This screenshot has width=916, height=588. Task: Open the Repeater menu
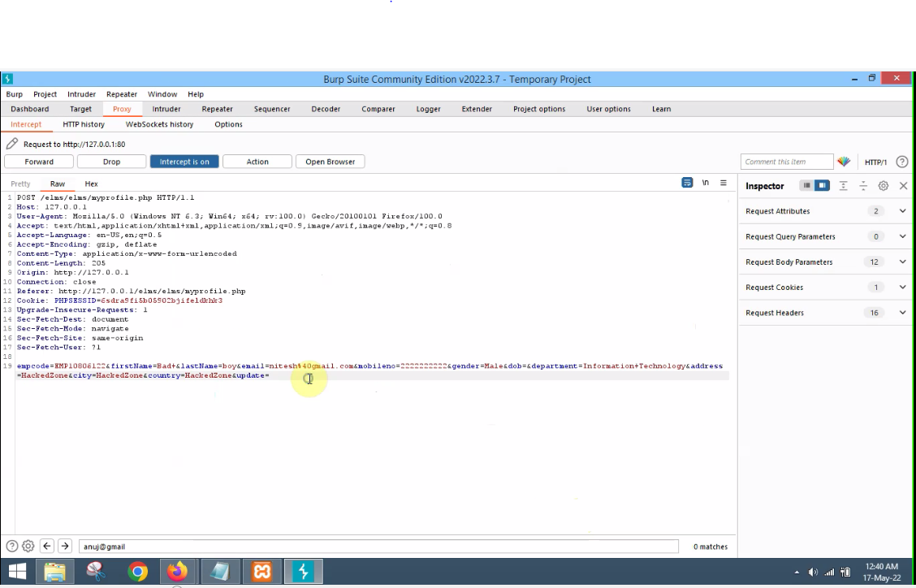point(121,93)
